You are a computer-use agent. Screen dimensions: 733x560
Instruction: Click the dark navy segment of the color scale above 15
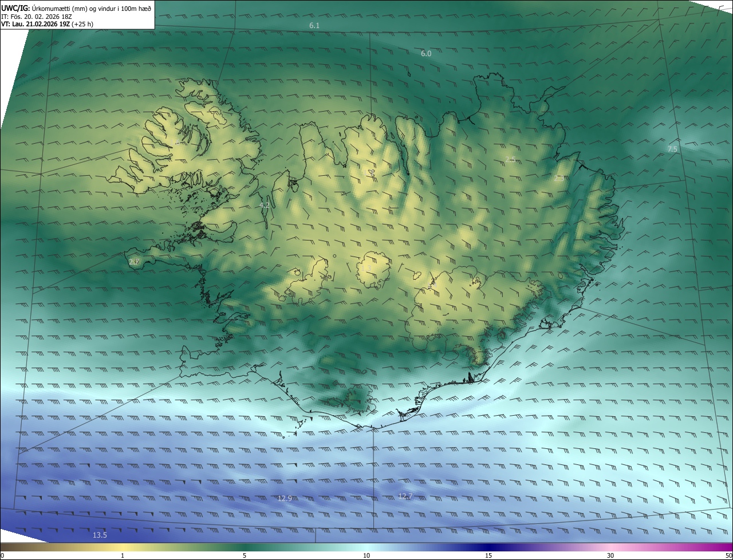[x=488, y=547]
